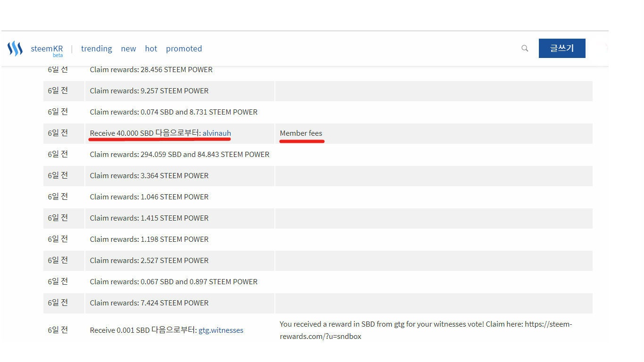View the hot posts feed
The image size is (644, 362).
(x=151, y=49)
